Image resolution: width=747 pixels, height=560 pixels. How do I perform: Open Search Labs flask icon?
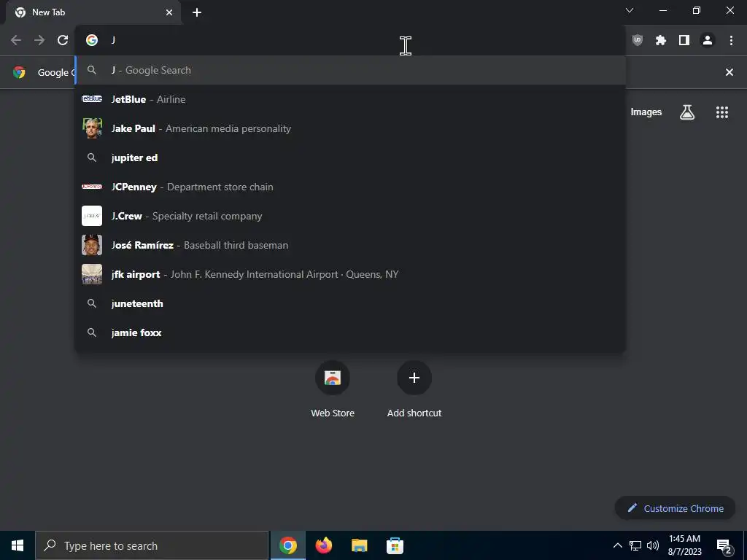click(x=687, y=112)
